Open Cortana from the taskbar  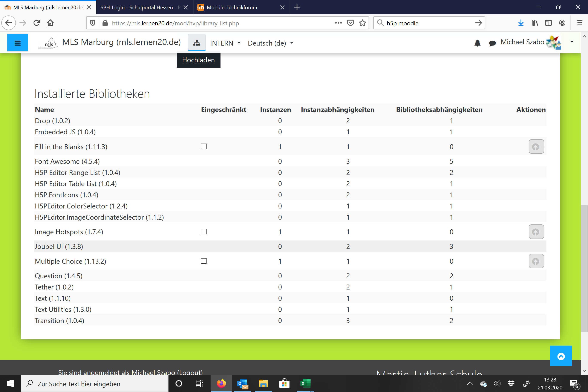179,383
